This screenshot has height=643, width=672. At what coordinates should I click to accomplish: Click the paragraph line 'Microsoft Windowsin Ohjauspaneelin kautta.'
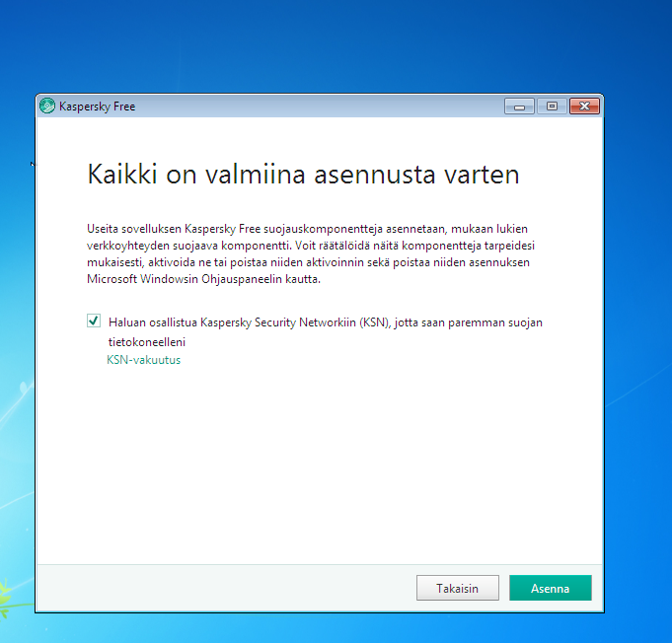click(x=203, y=279)
